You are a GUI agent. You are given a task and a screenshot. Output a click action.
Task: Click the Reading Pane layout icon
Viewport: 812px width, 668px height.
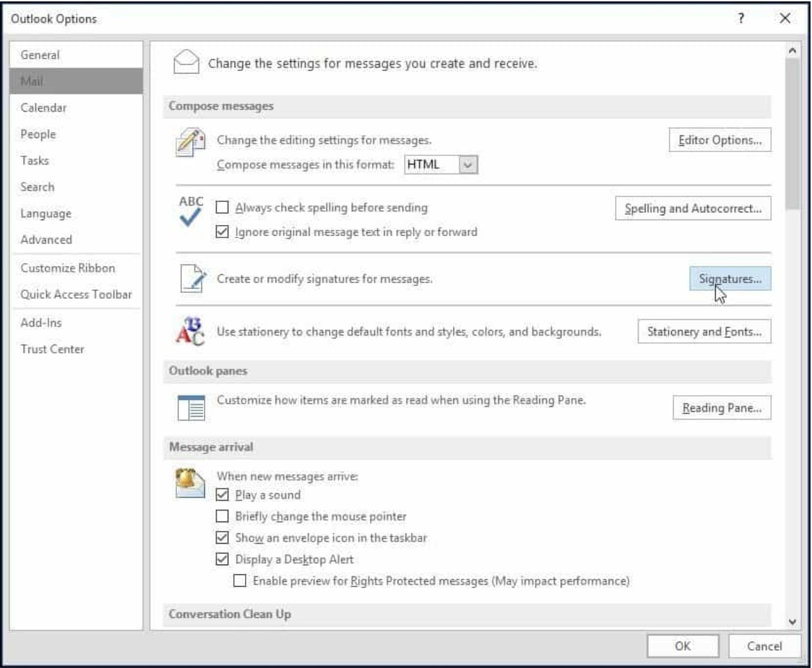188,409
